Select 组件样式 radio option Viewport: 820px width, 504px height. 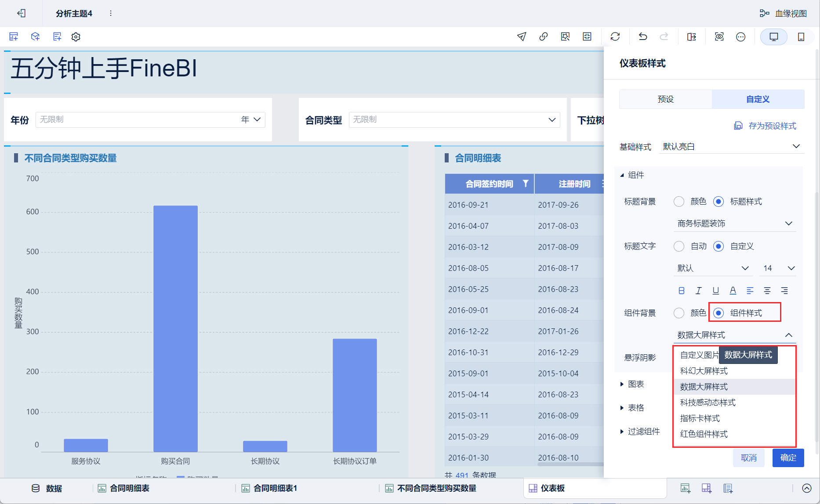point(718,313)
